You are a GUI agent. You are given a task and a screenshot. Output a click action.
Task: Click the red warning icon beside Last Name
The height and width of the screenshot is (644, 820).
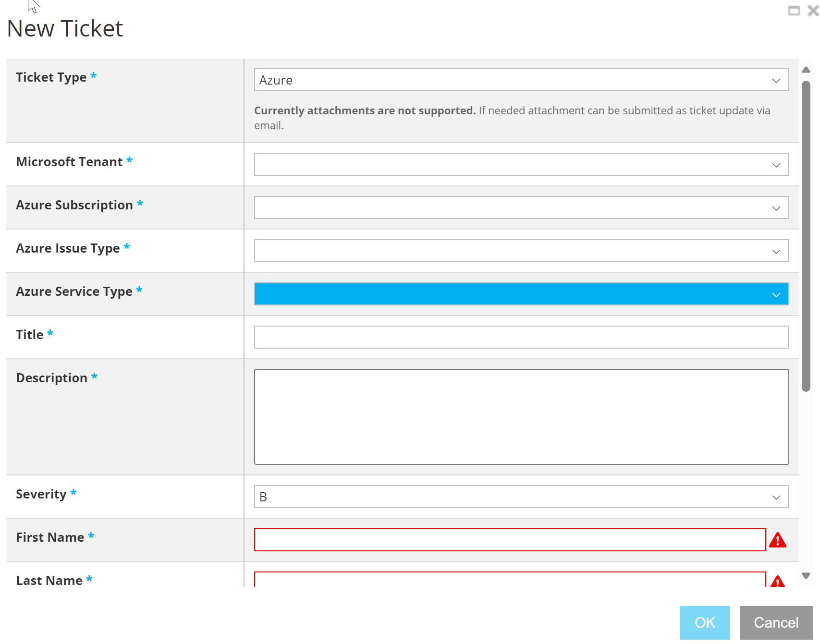point(778,581)
